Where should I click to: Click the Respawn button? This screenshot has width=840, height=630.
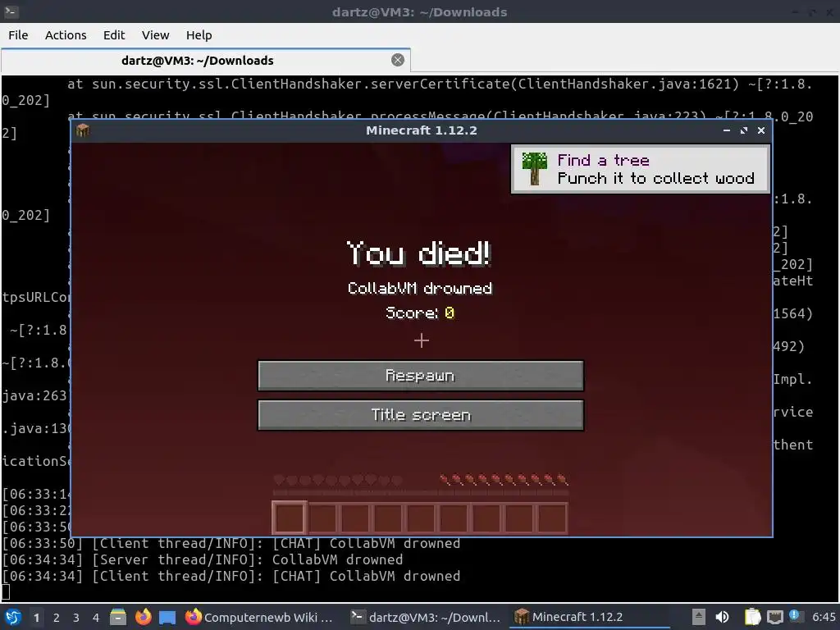(421, 376)
